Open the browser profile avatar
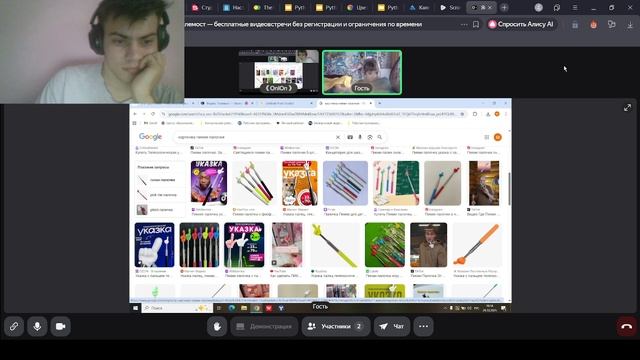640x360 pixels. coord(539,7)
